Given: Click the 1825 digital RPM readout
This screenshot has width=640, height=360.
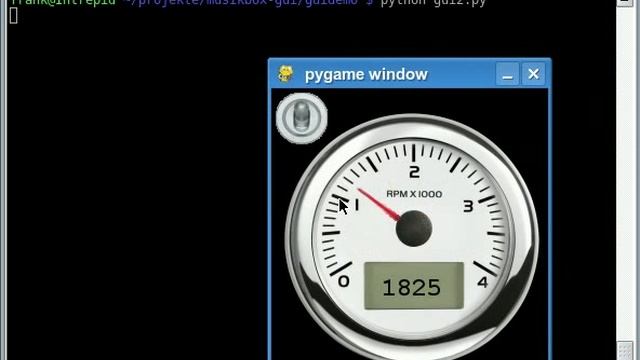Looking at the screenshot, I should pyautogui.click(x=413, y=286).
